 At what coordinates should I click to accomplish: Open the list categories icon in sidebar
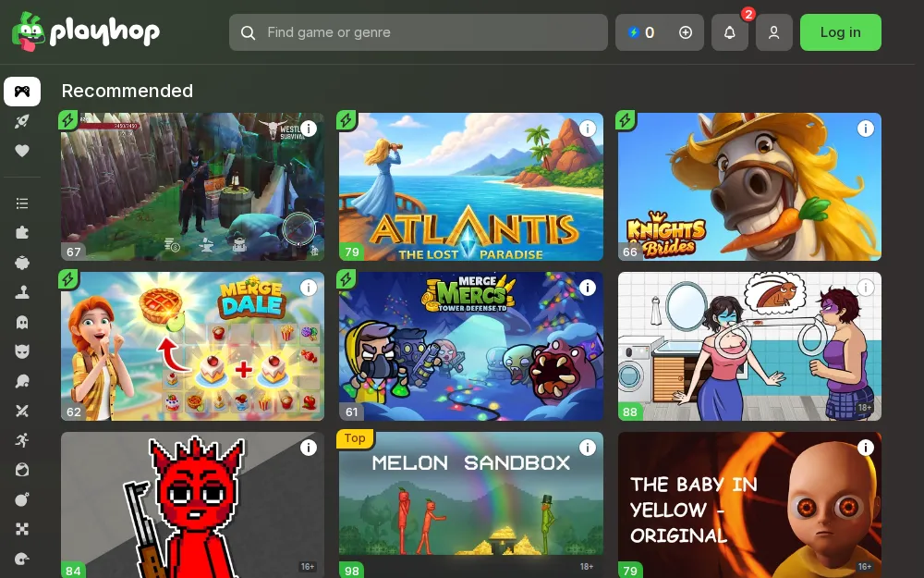point(22,203)
